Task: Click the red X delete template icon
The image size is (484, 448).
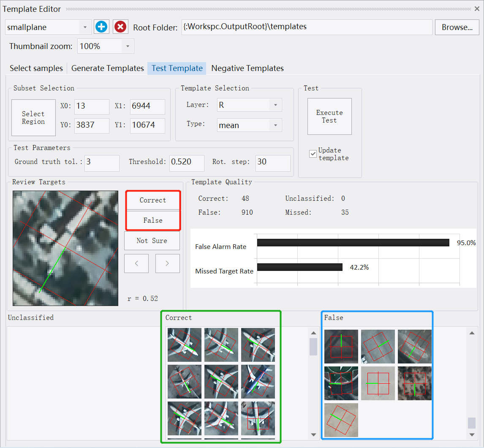Action: 120,27
